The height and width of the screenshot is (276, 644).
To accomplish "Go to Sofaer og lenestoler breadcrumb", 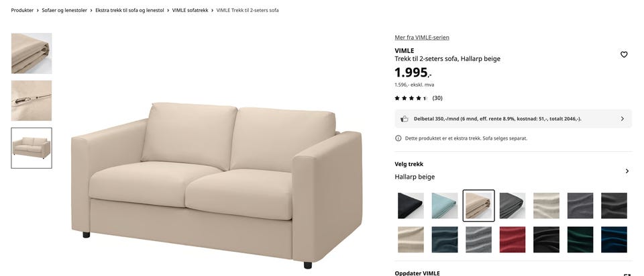I will click(x=64, y=10).
